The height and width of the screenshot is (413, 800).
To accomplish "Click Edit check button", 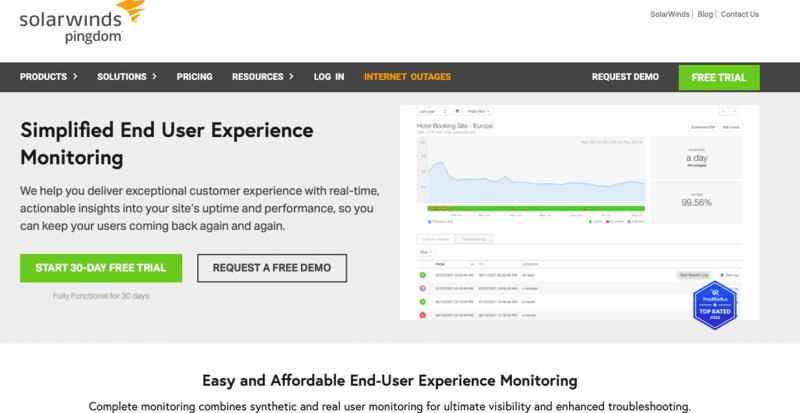I will (731, 127).
